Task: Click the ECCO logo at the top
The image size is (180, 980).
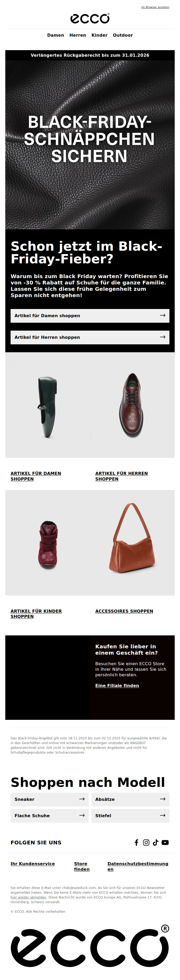Action: point(90,18)
